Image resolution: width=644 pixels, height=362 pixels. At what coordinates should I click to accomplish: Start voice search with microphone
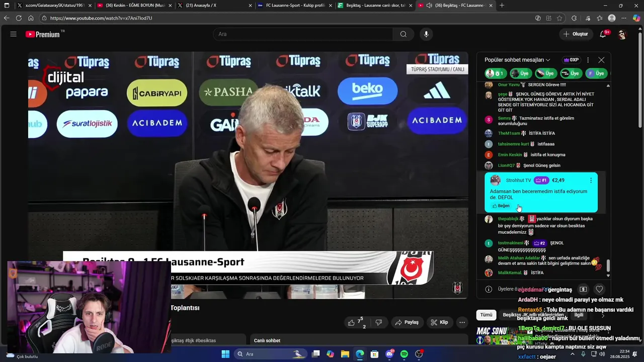pyautogui.click(x=426, y=34)
